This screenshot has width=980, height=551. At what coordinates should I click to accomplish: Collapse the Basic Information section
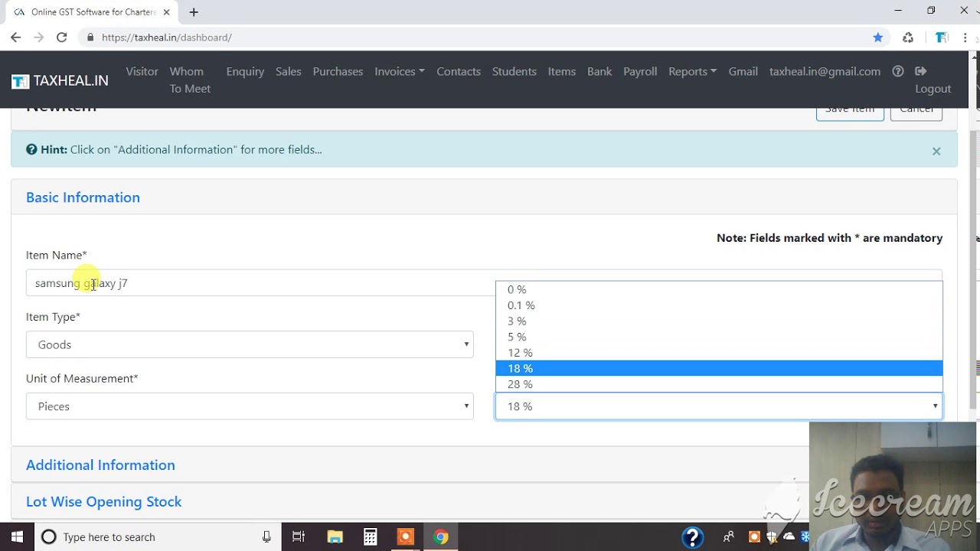(x=83, y=197)
